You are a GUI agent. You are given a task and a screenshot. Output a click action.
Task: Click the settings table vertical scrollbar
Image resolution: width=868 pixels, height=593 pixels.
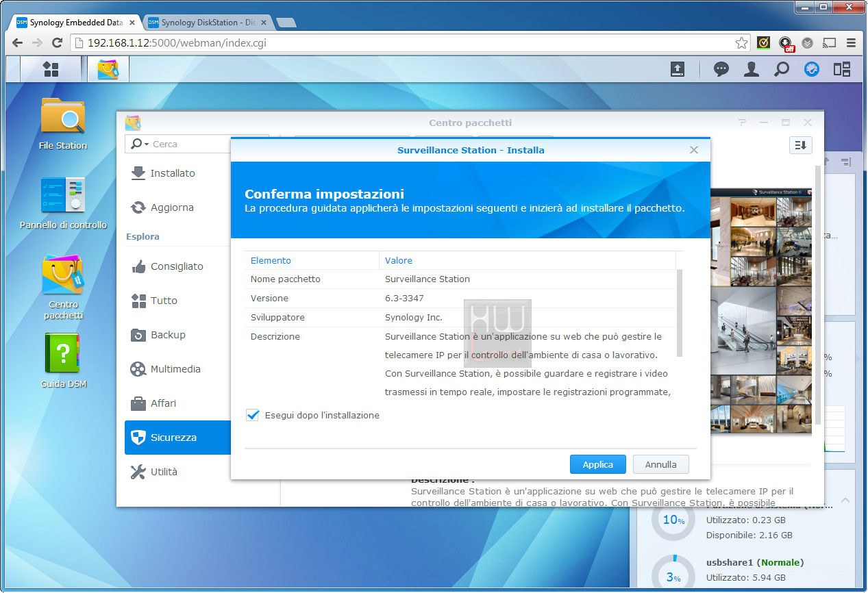tap(680, 313)
